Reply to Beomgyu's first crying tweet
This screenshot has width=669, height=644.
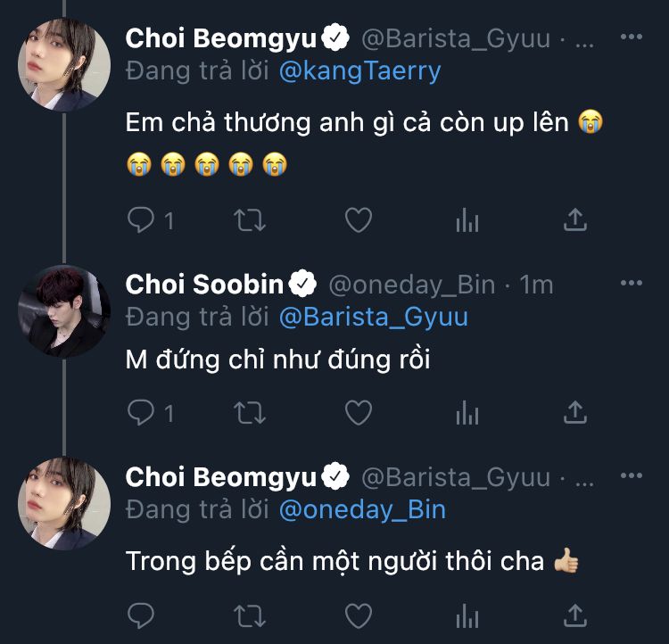pyautogui.click(x=141, y=219)
